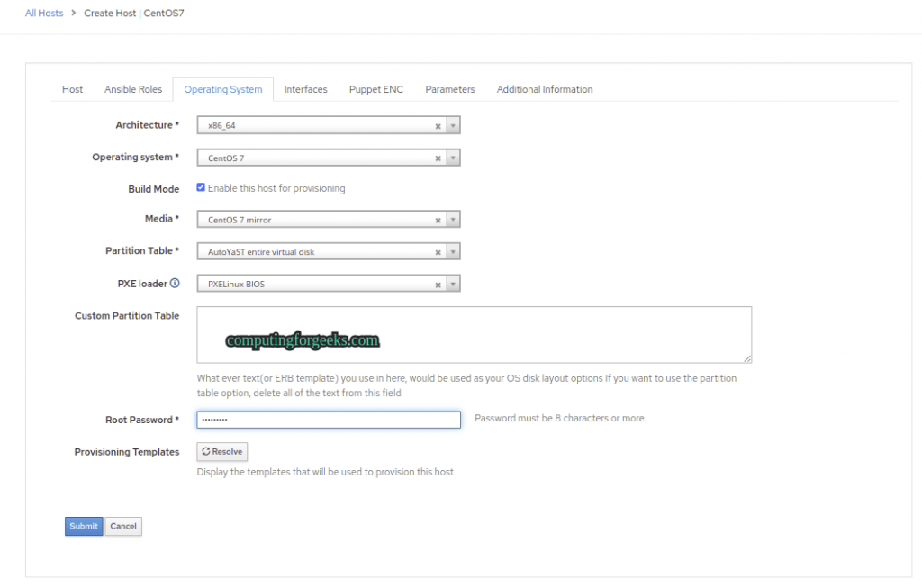Viewport: 922px width, 588px height.
Task: Click inside the Root Password field
Action: [328, 419]
